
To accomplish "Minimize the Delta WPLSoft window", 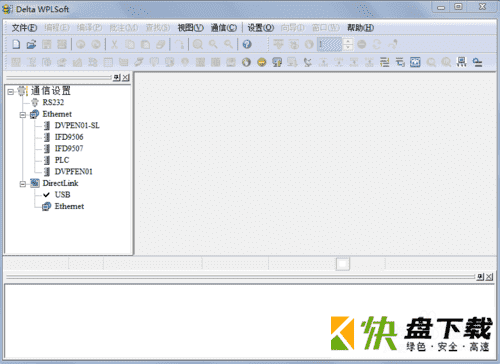I will pyautogui.click(x=441, y=7).
